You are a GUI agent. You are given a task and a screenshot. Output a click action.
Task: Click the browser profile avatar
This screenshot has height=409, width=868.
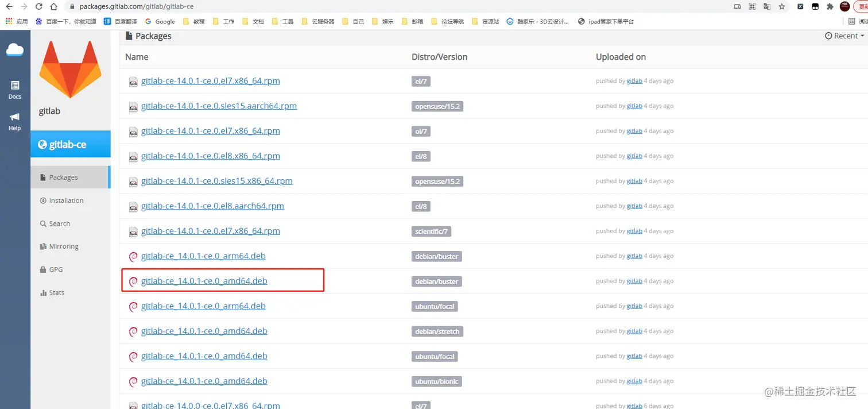(845, 7)
